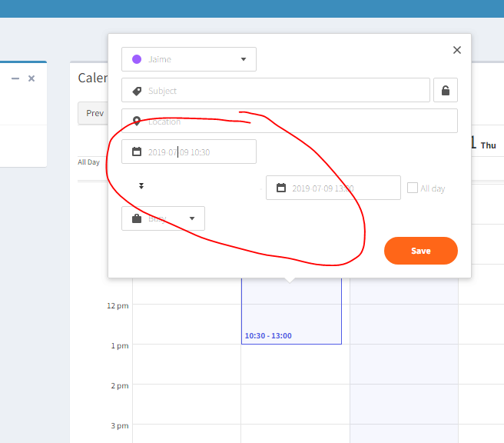Click the orange Save button
504x443 pixels.
click(421, 251)
